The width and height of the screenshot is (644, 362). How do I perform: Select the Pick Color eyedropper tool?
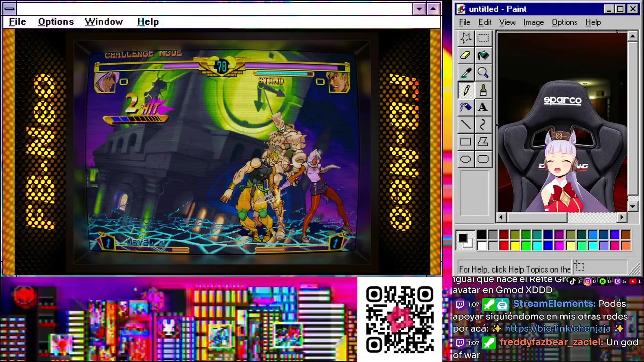pos(466,73)
